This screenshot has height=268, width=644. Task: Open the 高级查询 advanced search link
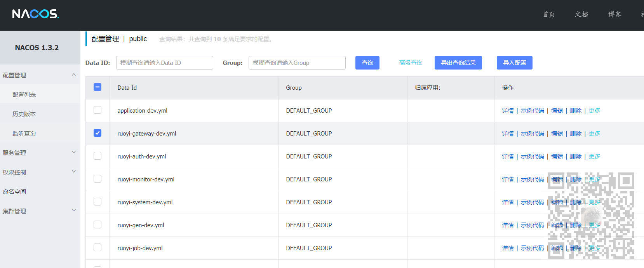pos(411,63)
